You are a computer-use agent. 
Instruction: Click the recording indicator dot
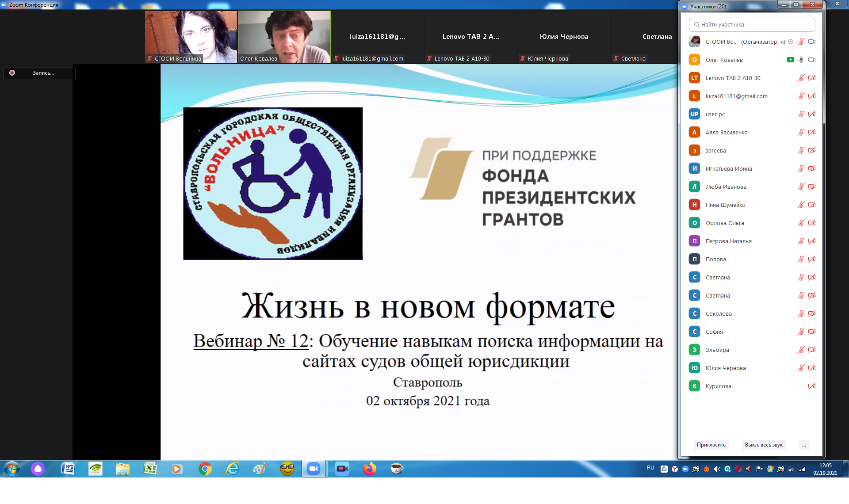[x=12, y=73]
